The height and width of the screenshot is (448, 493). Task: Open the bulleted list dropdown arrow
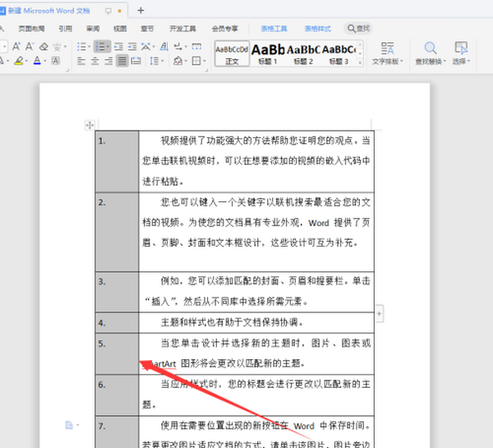tap(90, 47)
